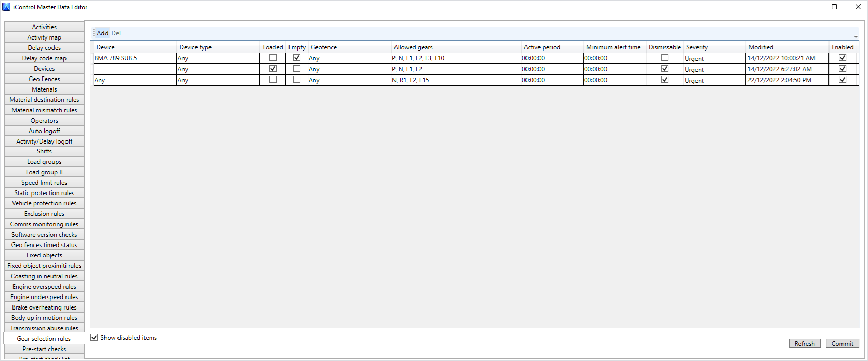Open Engine underspeed rules tab

pyautogui.click(x=44, y=297)
